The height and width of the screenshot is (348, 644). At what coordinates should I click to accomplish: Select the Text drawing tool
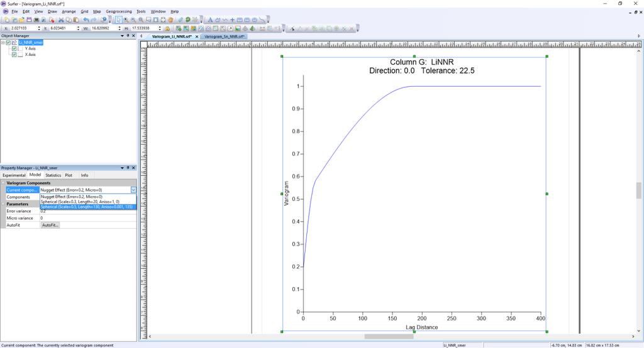pos(210,19)
